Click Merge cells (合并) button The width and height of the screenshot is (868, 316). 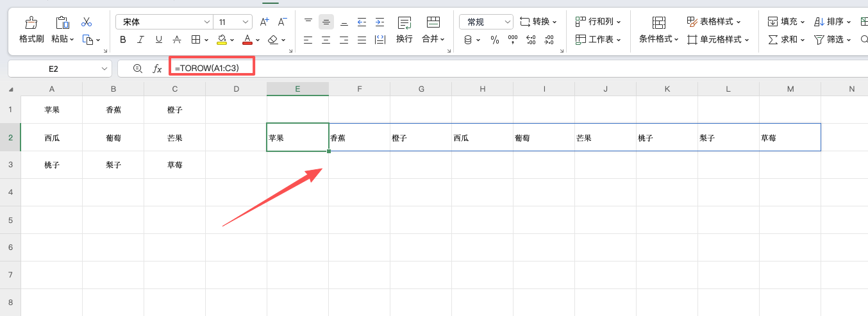coord(434,30)
